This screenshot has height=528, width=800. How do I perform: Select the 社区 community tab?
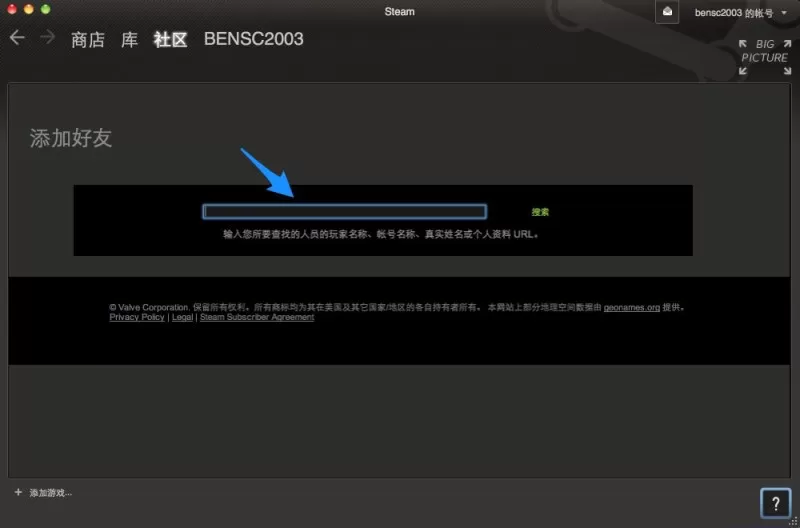170,40
